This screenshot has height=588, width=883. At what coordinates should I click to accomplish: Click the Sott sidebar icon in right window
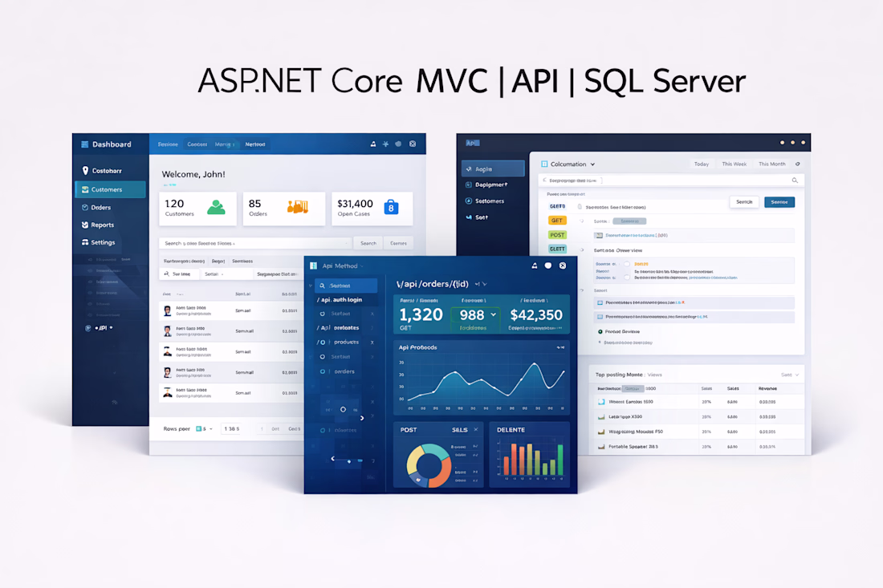click(x=469, y=217)
